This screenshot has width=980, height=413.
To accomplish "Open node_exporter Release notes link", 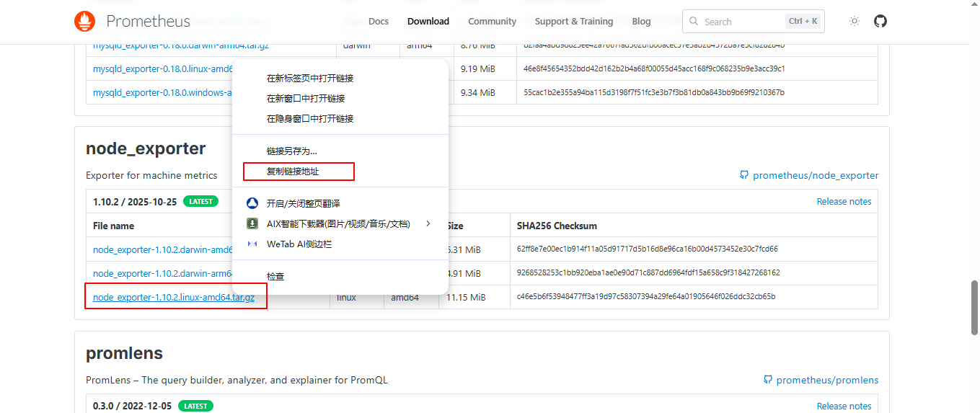I will (x=844, y=201).
